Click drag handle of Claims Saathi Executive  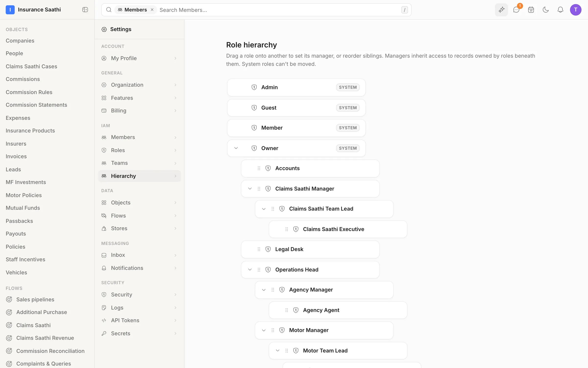tap(287, 229)
